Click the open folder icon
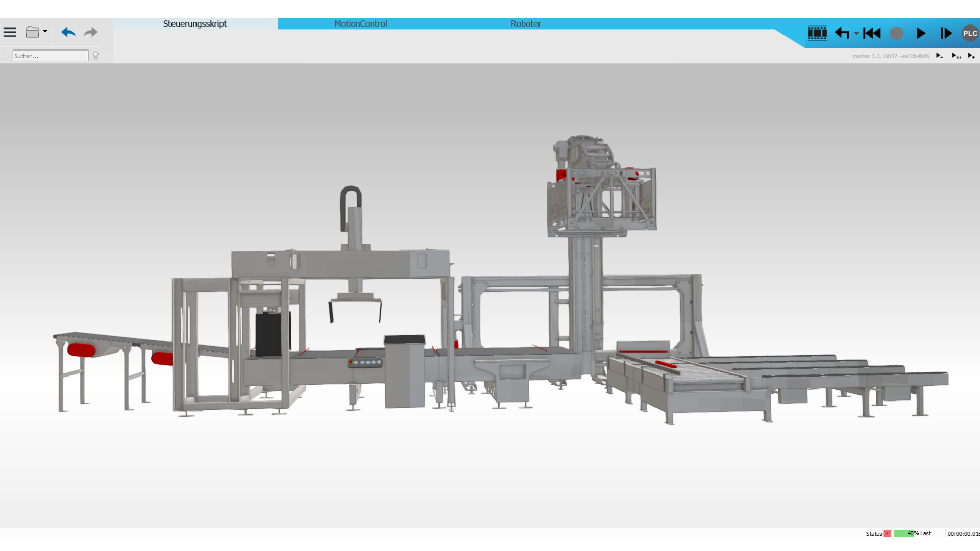The image size is (980, 551). pyautogui.click(x=32, y=32)
